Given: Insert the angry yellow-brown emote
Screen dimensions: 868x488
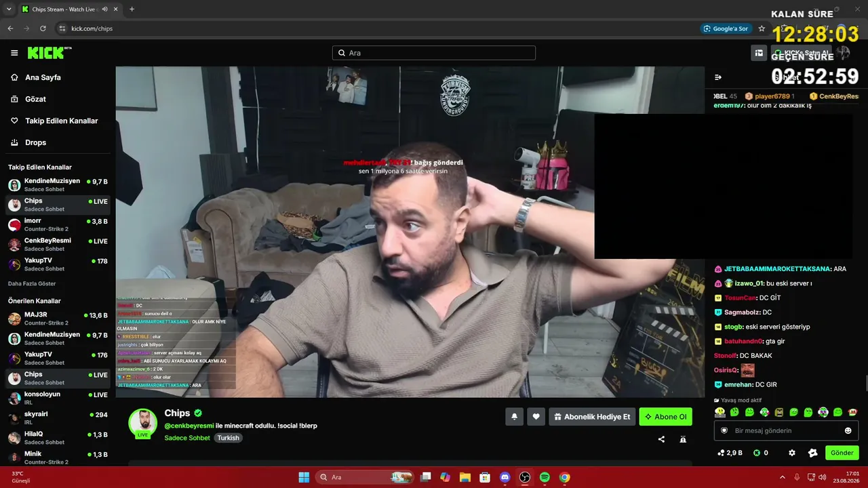Looking at the screenshot, I should [x=779, y=412].
